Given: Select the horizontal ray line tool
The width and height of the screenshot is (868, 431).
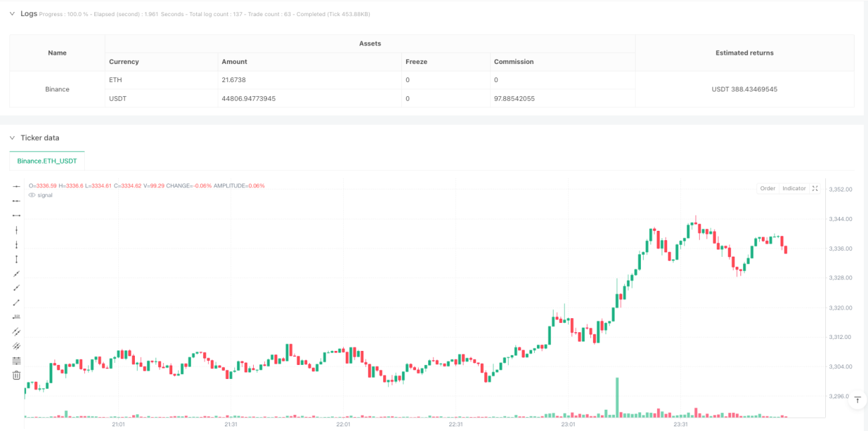Looking at the screenshot, I should click(17, 201).
